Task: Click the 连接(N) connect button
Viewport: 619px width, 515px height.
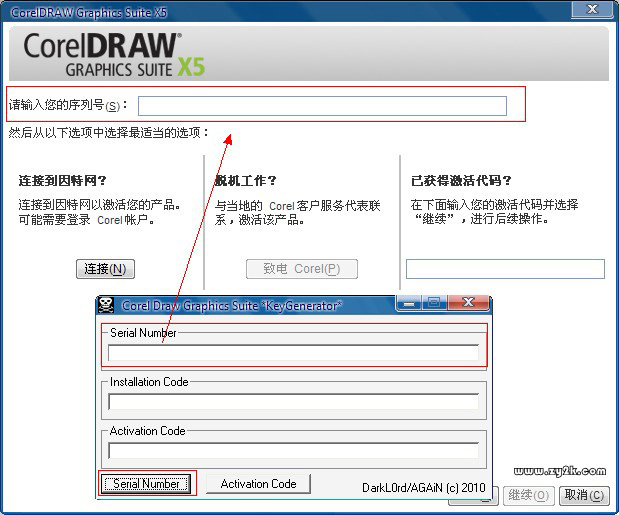Action: [105, 269]
